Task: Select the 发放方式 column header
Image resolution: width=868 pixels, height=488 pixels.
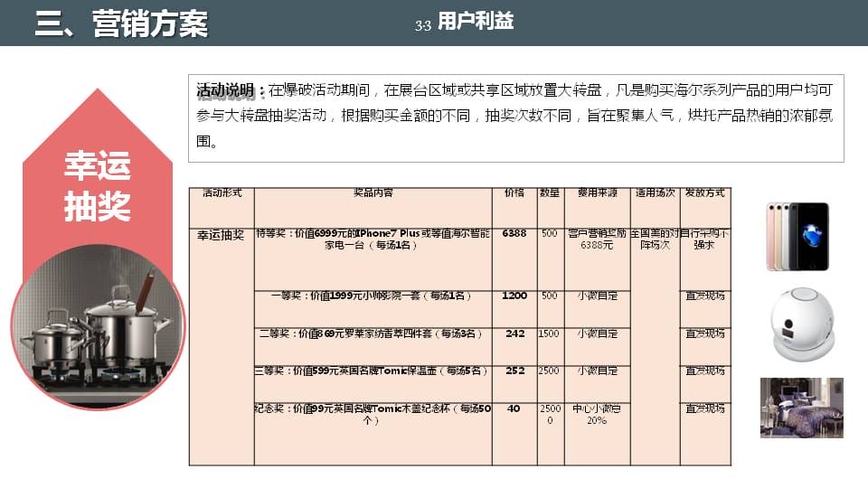Action: tap(704, 192)
